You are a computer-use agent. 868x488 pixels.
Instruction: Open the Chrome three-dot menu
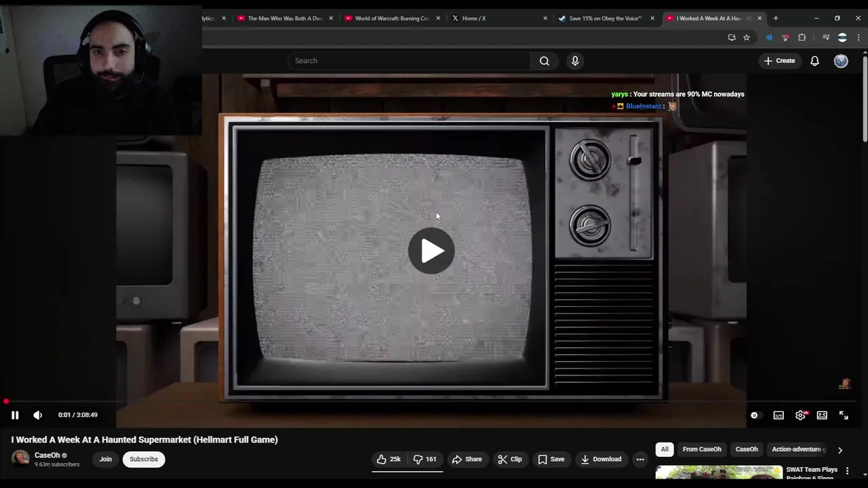[x=859, y=37]
